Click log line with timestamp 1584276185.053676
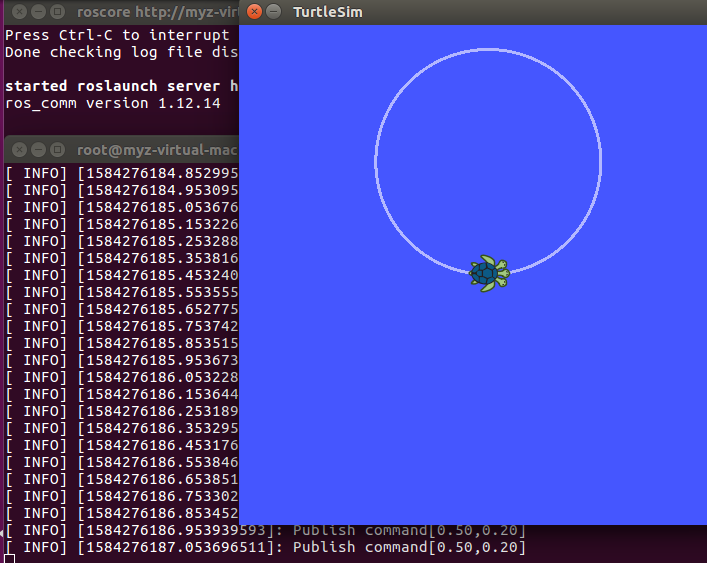The image size is (707, 563). [122, 207]
